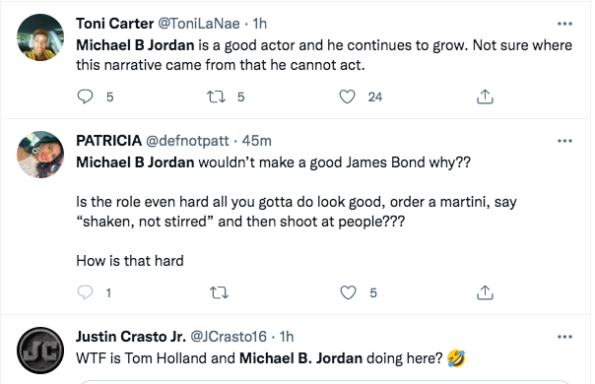The image size is (595, 384).
Task: Retweet PATRICIA's James Bond tweet
Action: 219,293
